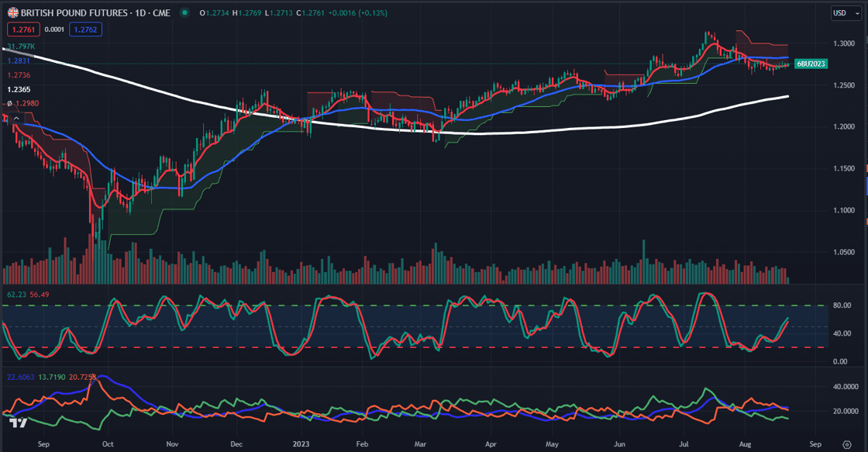Collapse the indicator legend with the arrow
The image size is (868, 452).
point(16,118)
